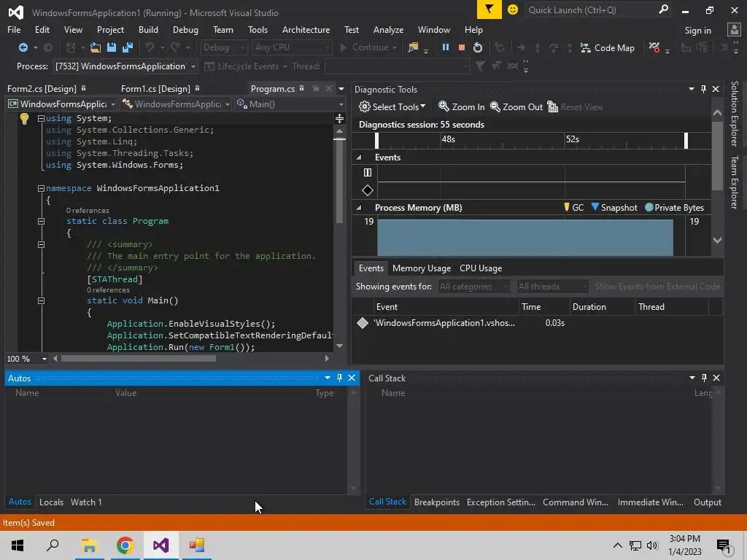Open Chrome from the taskbar

tap(125, 545)
